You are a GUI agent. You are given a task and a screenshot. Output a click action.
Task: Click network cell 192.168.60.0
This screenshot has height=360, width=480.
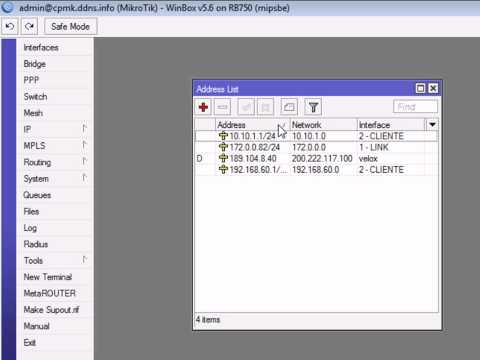(x=315, y=170)
